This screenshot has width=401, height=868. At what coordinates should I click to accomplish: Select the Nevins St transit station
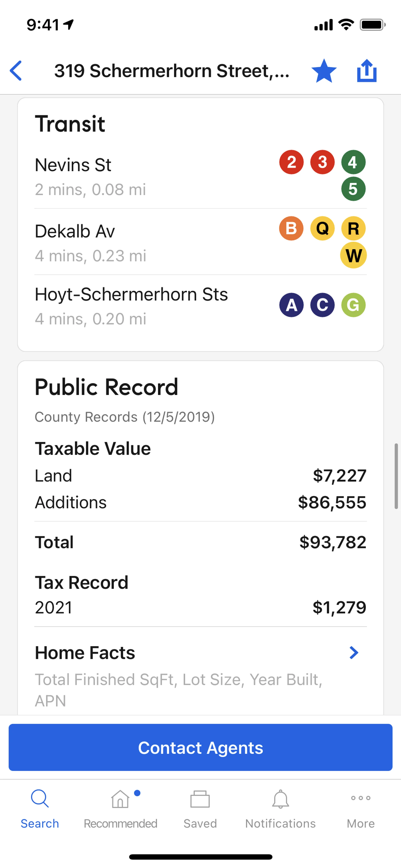coord(73,165)
